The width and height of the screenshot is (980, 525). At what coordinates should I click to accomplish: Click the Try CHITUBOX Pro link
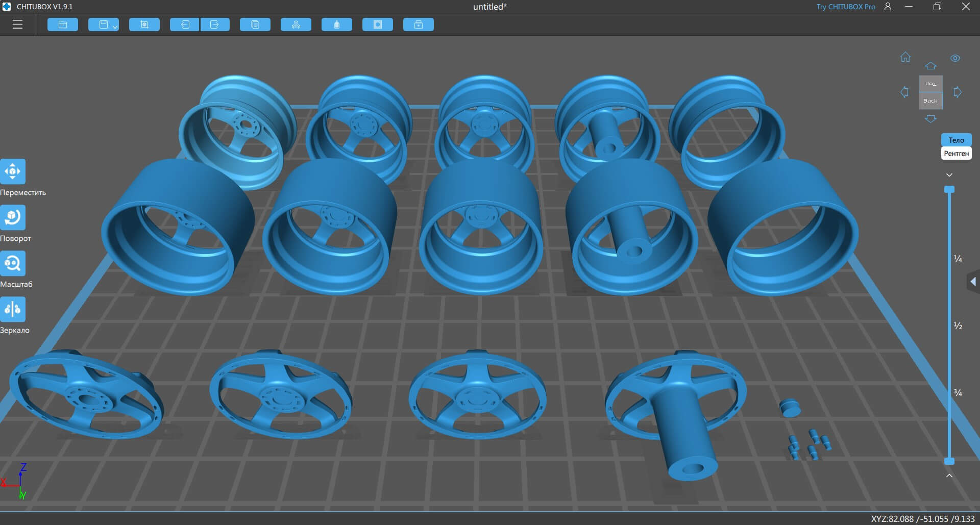pos(845,7)
